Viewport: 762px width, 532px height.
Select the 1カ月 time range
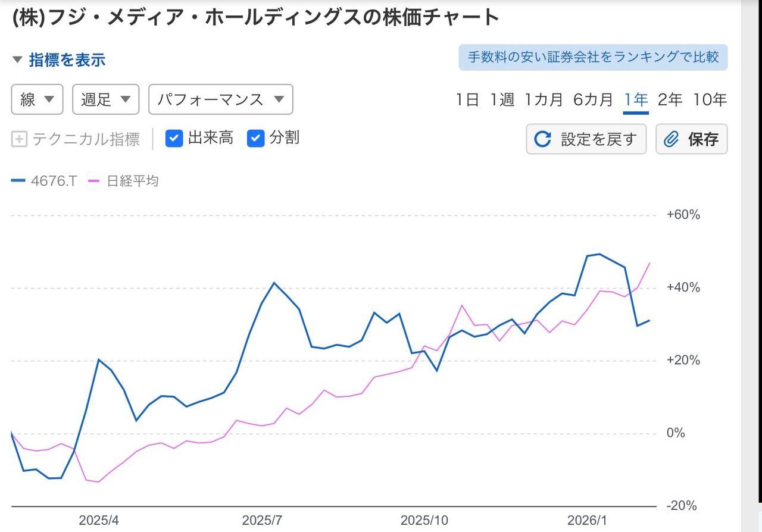[x=543, y=100]
